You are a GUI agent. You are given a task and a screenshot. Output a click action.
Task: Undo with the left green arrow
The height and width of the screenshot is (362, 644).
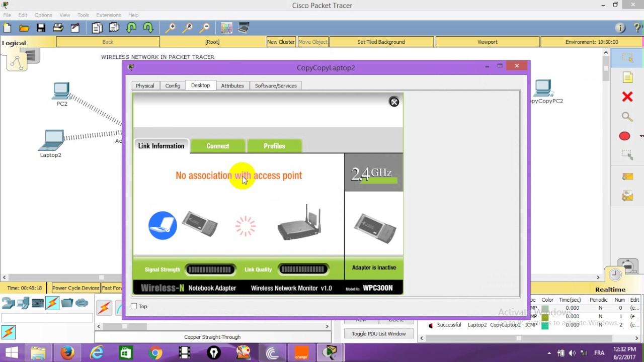pyautogui.click(x=131, y=28)
